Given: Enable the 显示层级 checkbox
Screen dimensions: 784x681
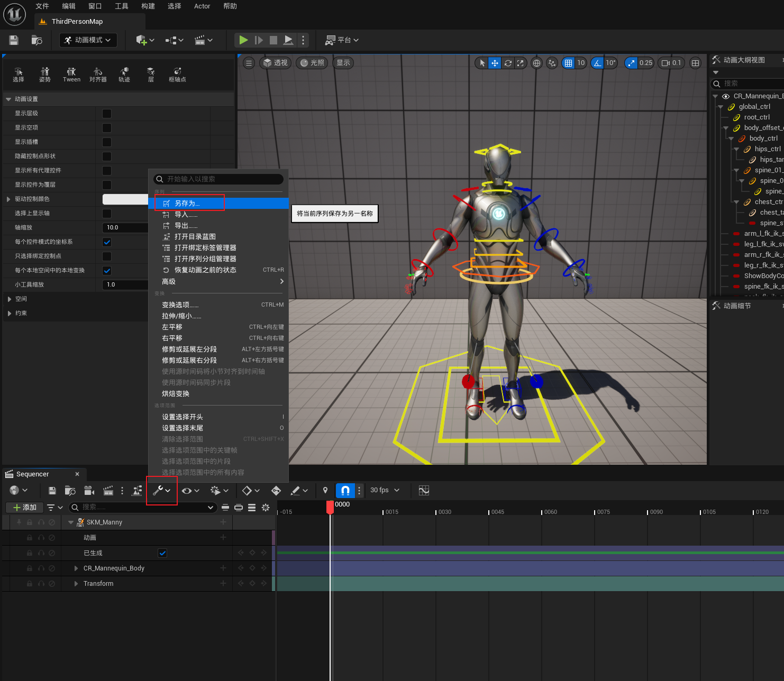Looking at the screenshot, I should tap(107, 114).
